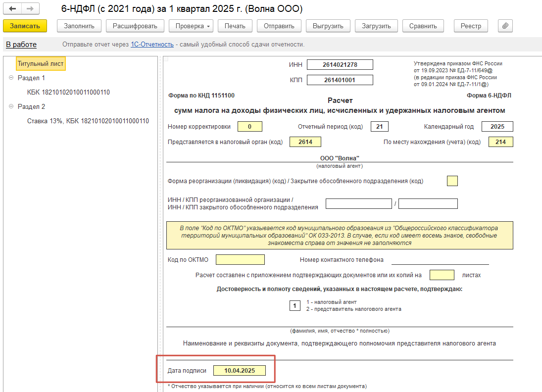The height and width of the screenshot is (392, 542).
Task: Collapse the Раздел 1 tree node
Action: [11, 78]
